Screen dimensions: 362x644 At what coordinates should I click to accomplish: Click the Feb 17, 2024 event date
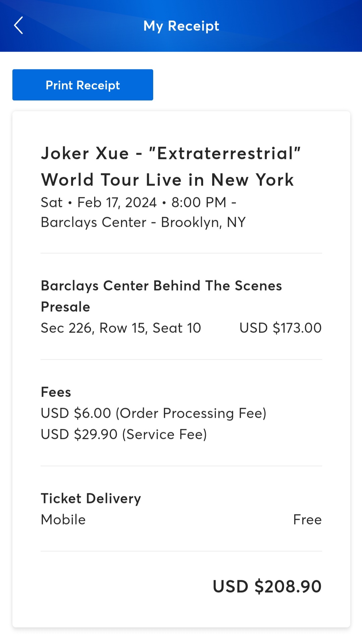pos(117,202)
